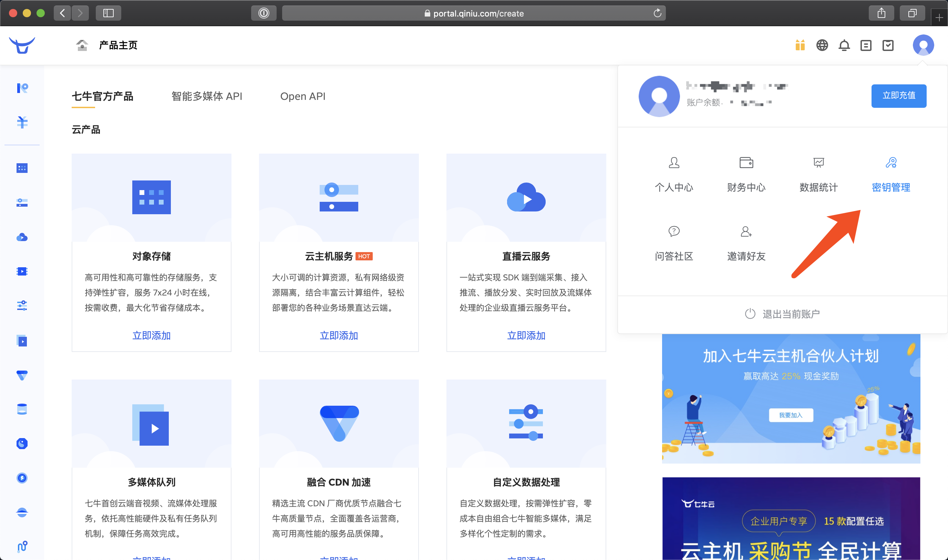Open the first sidebar icon with person marker

(x=22, y=88)
